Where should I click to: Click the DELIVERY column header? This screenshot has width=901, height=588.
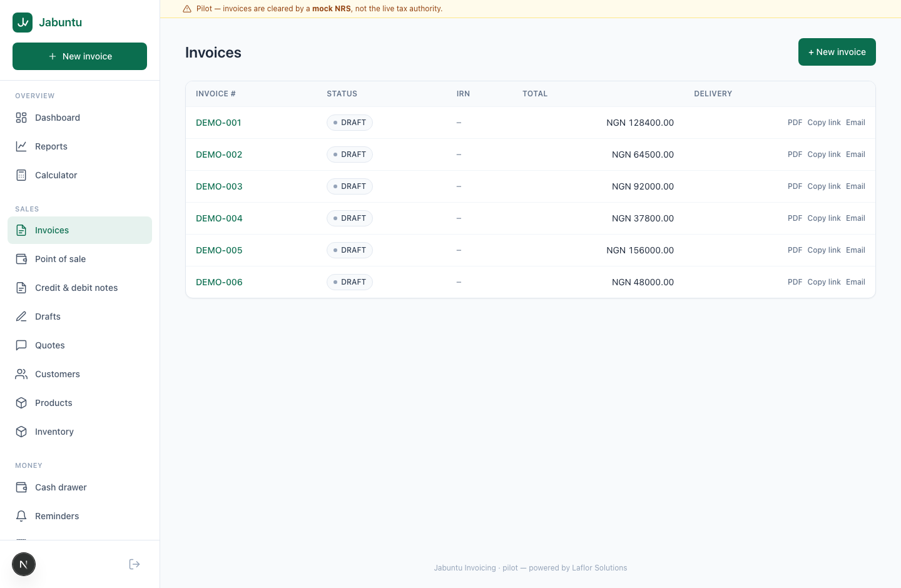[x=713, y=94]
